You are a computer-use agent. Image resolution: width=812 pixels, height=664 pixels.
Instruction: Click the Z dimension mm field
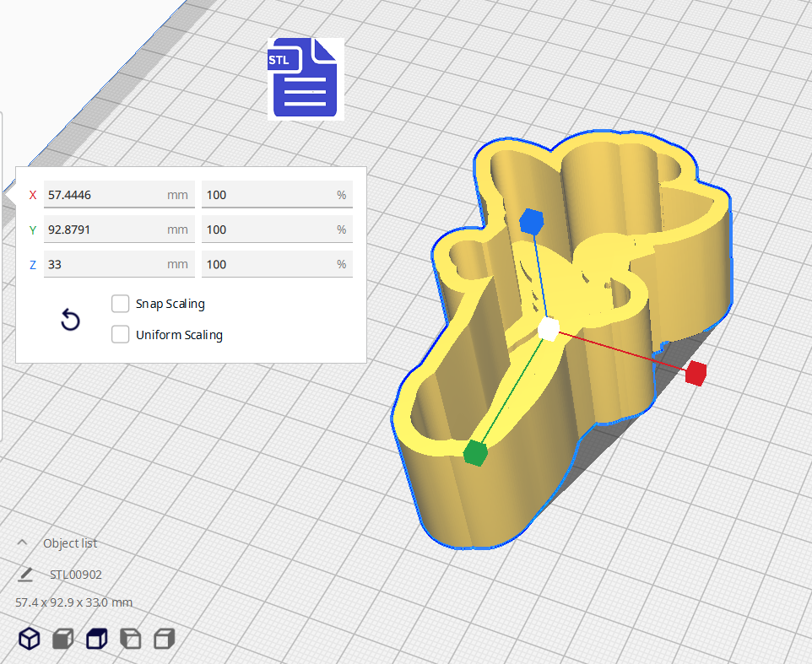pyautogui.click(x=106, y=264)
